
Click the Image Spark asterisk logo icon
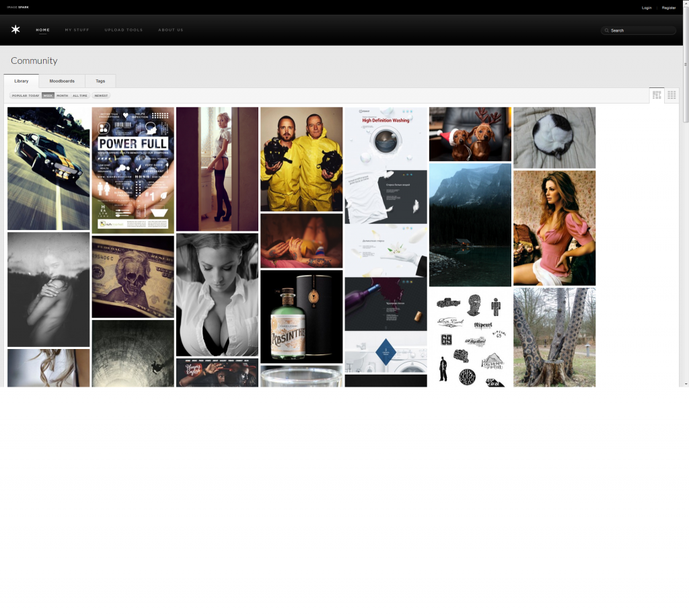(x=15, y=30)
